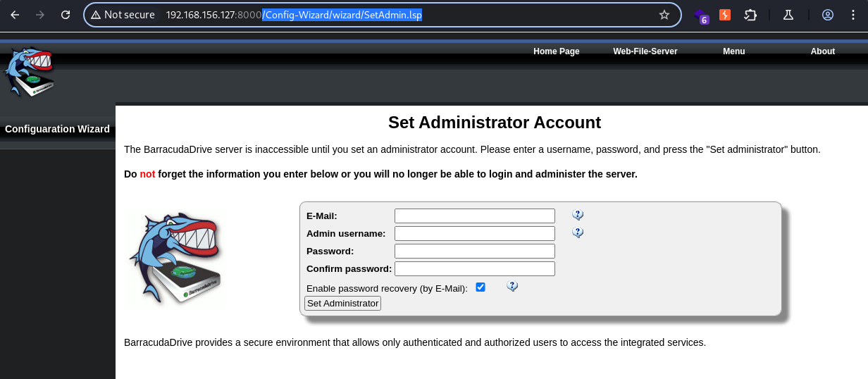Open the Chrome Labs flask icon
Viewport: 868px width, 379px height.
coord(788,15)
